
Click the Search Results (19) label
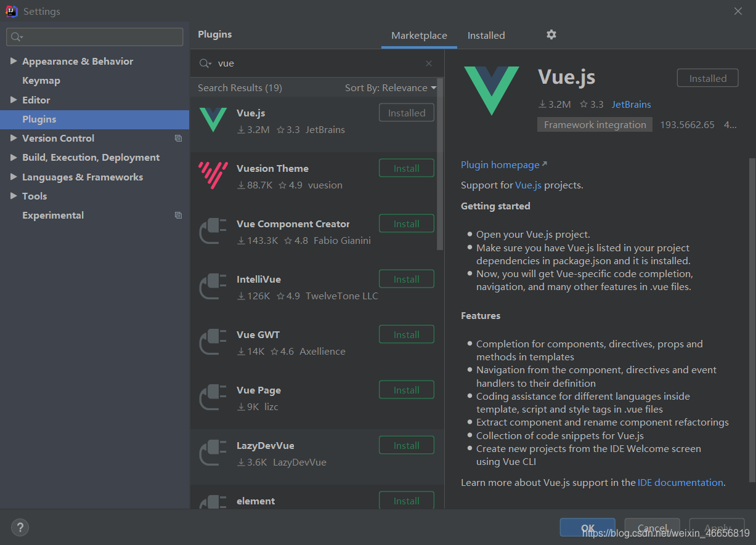click(x=240, y=88)
